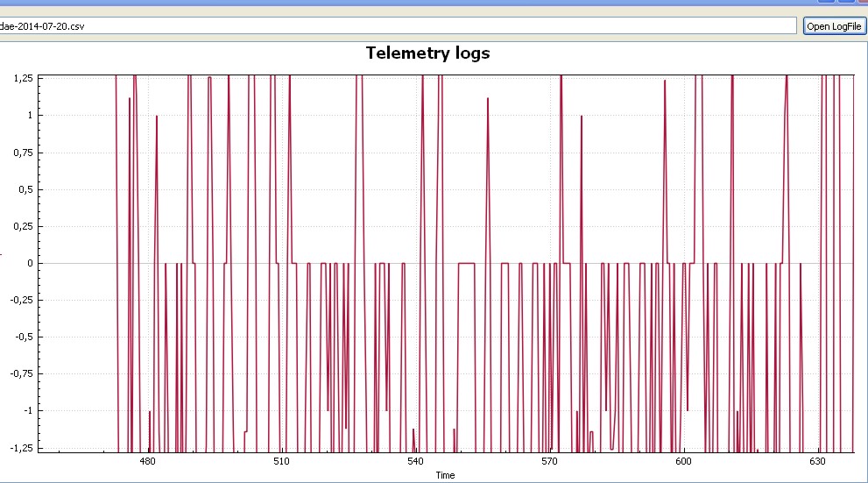The height and width of the screenshot is (483, 868).
Task: Click the Open LogFile button
Action: pyautogui.click(x=833, y=26)
